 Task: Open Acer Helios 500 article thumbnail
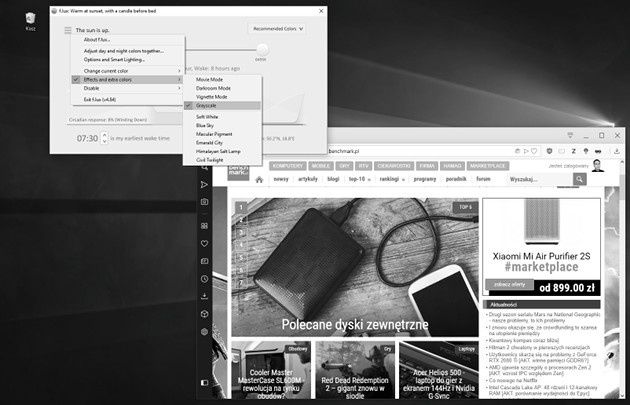(439, 370)
